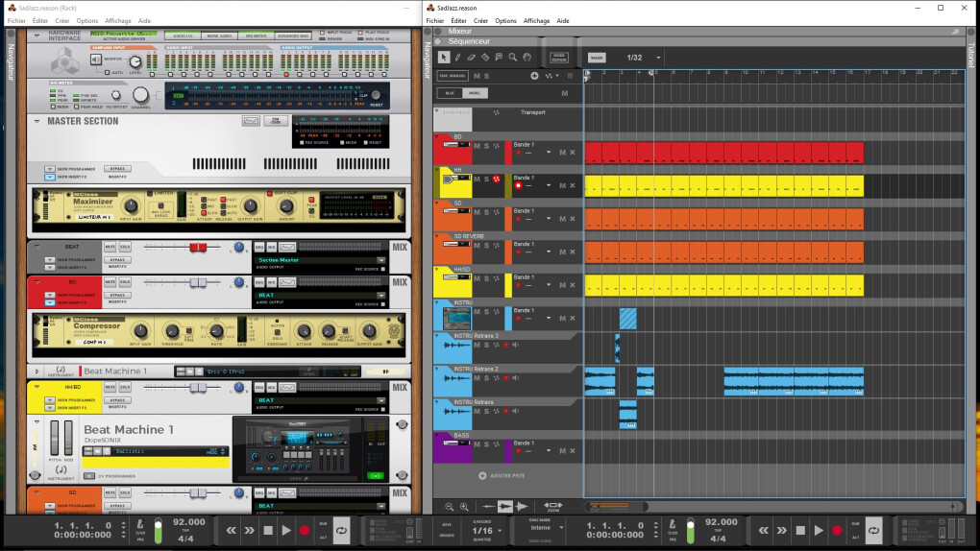Click the red BEAT channel fader
The height and width of the screenshot is (551, 980).
[197, 248]
